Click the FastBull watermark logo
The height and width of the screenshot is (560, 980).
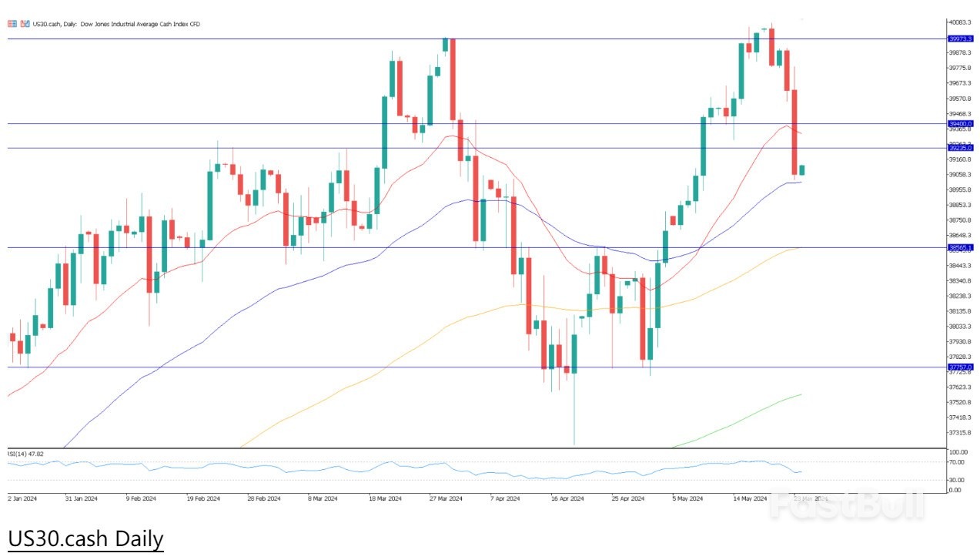(847, 506)
